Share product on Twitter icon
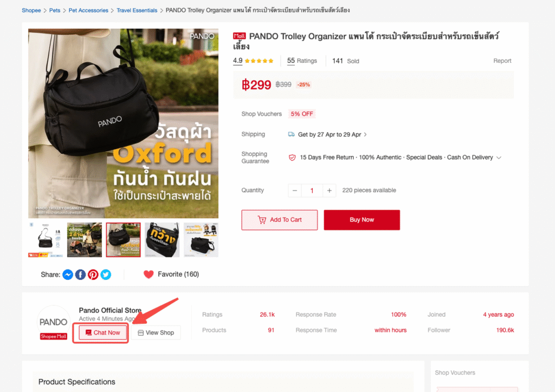 point(106,275)
